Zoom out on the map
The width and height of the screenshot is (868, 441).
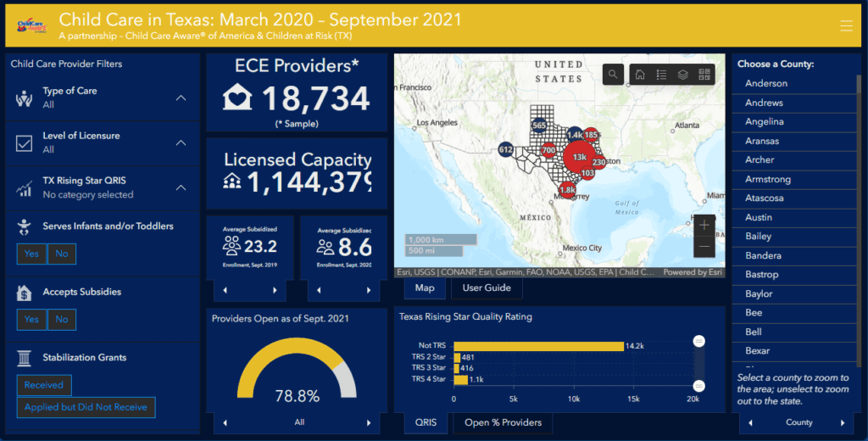point(704,247)
